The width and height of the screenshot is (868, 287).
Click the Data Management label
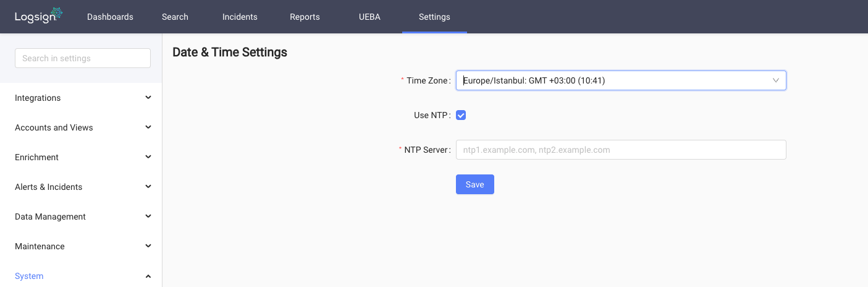pos(50,216)
